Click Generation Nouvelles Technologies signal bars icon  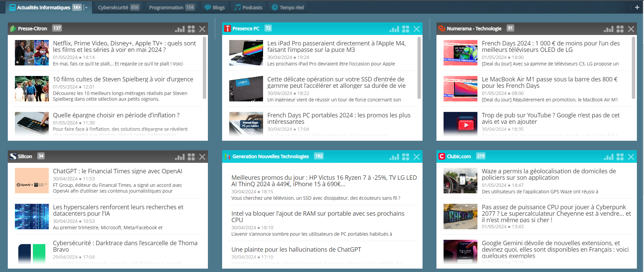point(394,157)
